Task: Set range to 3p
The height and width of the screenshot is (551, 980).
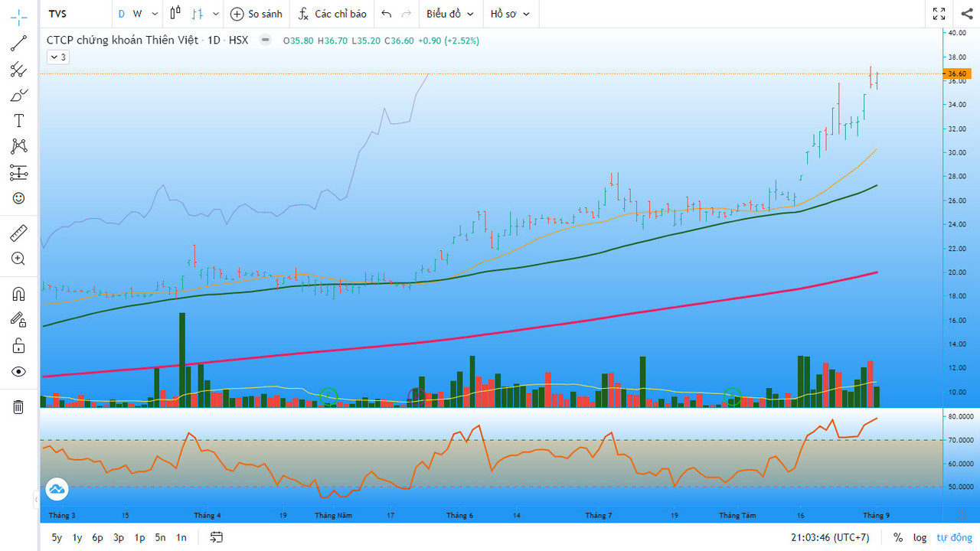Action: 119,537
